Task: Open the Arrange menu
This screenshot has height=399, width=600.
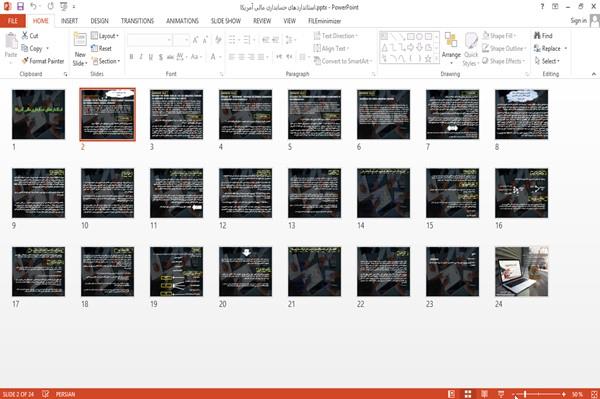Action: point(451,49)
